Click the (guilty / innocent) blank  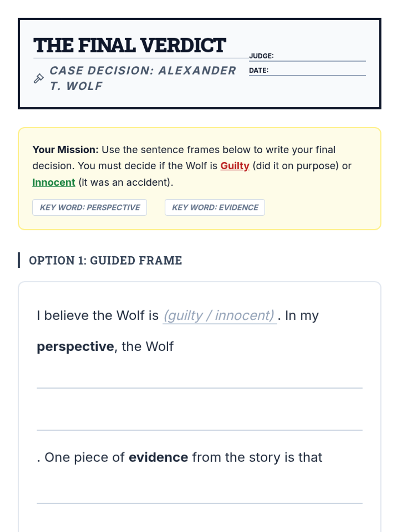tap(219, 316)
